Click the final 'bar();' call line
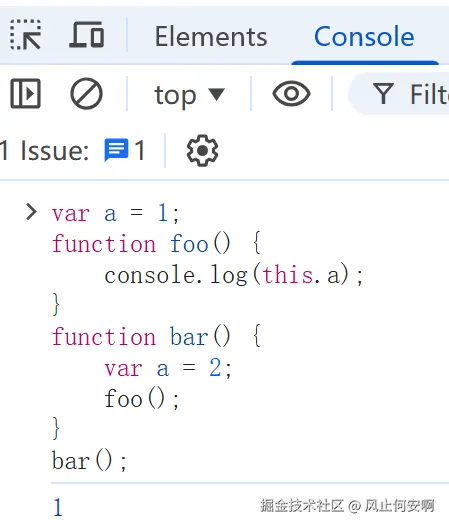The image size is (449, 528). point(89,461)
